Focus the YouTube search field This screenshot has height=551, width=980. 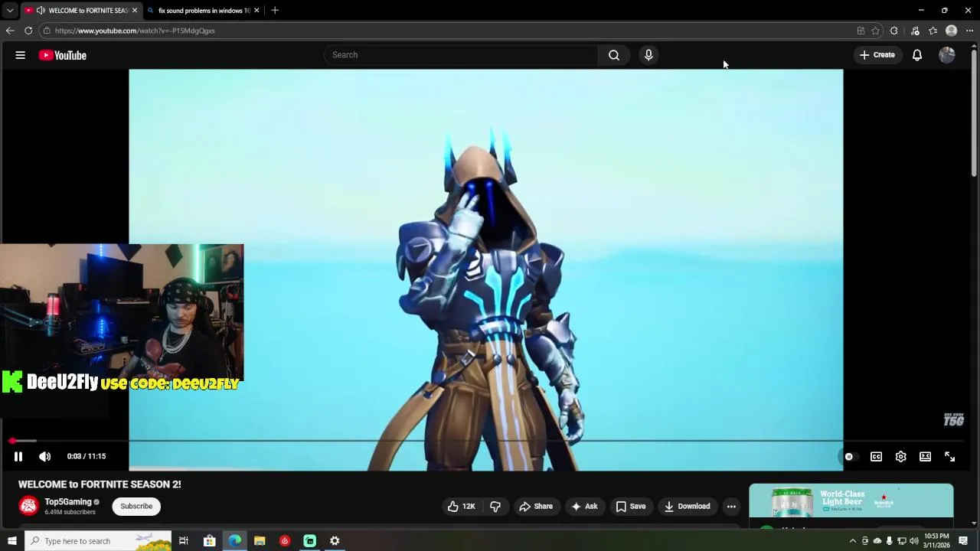tap(461, 55)
